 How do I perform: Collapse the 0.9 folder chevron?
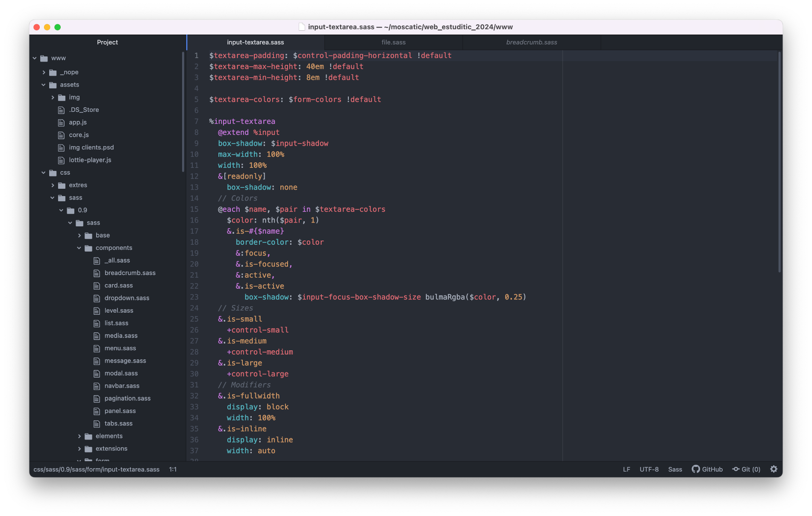[62, 210]
